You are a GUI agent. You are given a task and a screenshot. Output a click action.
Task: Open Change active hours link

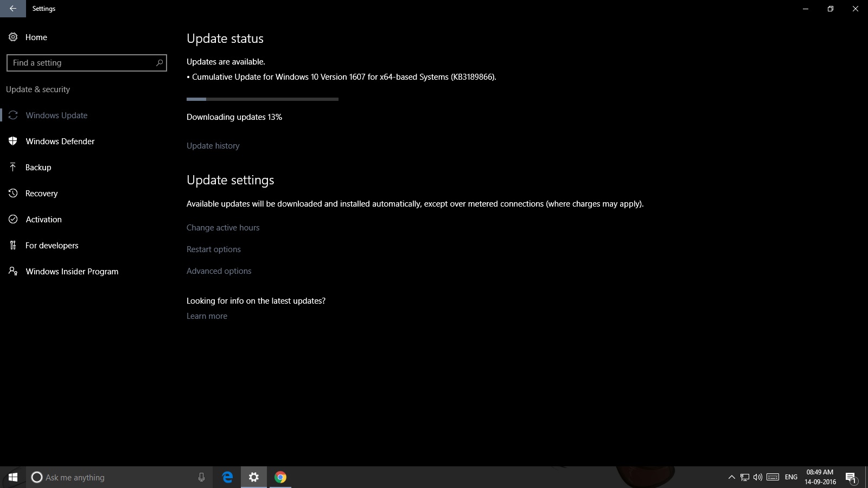click(223, 227)
